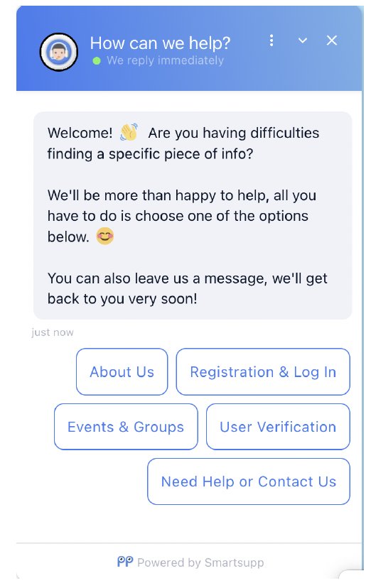Pick the Events & Groups option
The width and height of the screenshot is (371, 588).
(x=126, y=426)
